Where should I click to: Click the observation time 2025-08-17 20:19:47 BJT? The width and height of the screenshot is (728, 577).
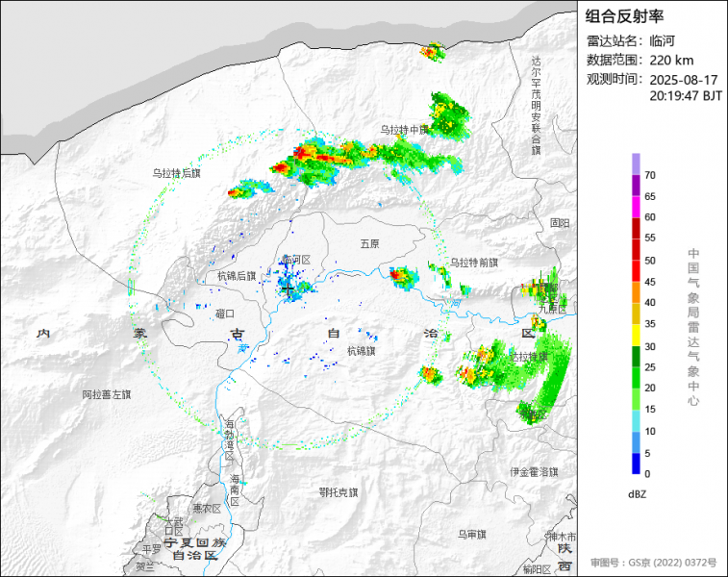coord(654,88)
